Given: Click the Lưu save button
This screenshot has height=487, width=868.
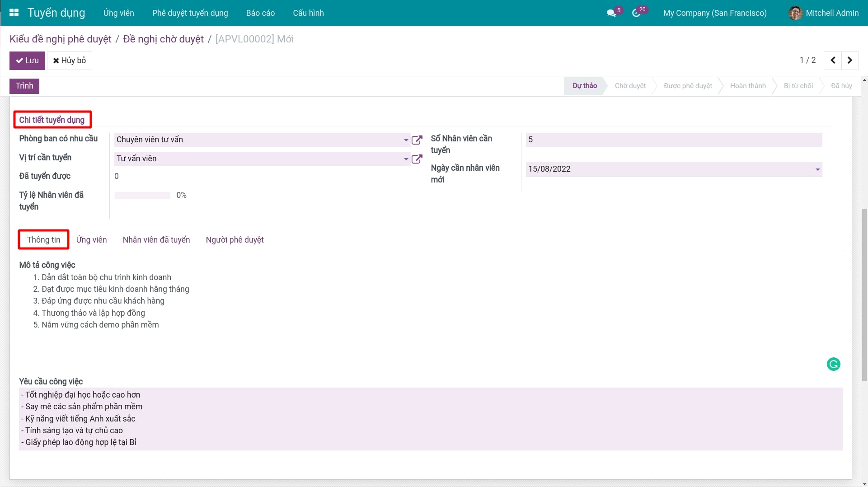Looking at the screenshot, I should 27,61.
